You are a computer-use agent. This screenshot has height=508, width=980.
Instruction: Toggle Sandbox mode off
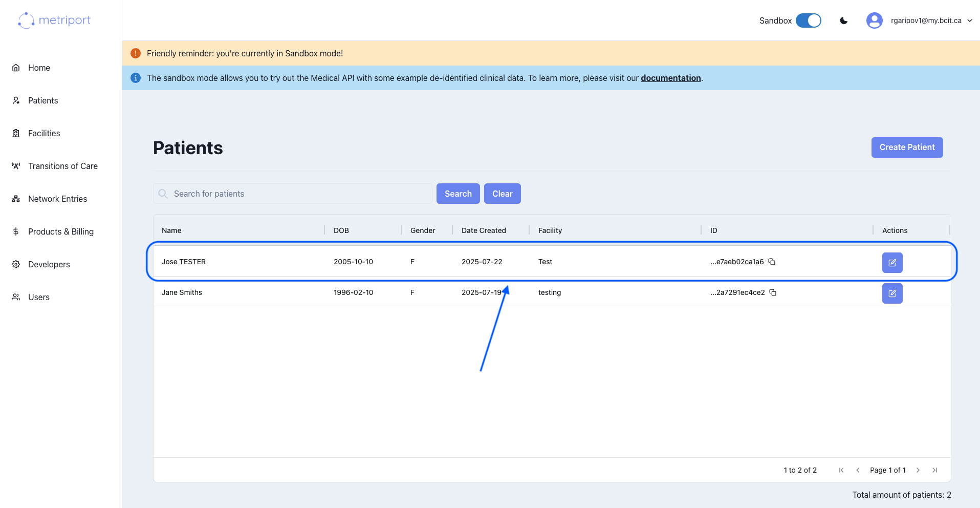808,20
